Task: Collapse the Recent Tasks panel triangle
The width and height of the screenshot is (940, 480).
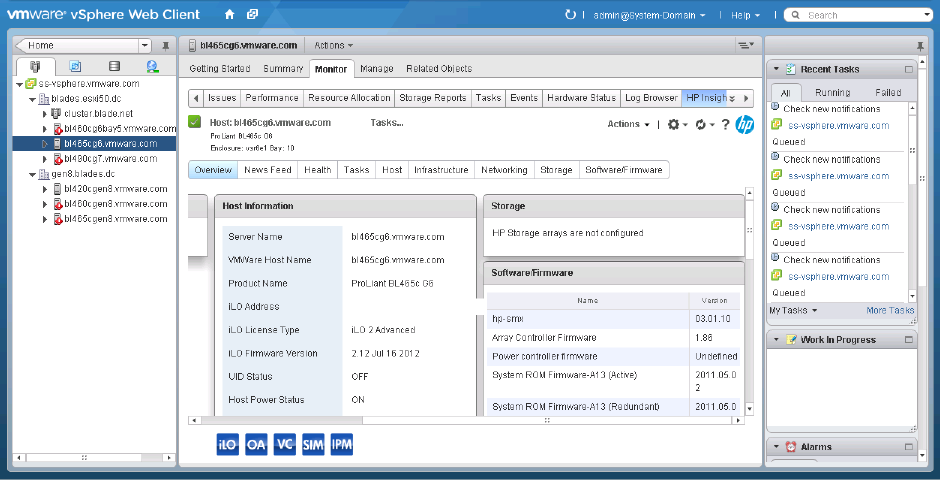Action: coord(776,70)
